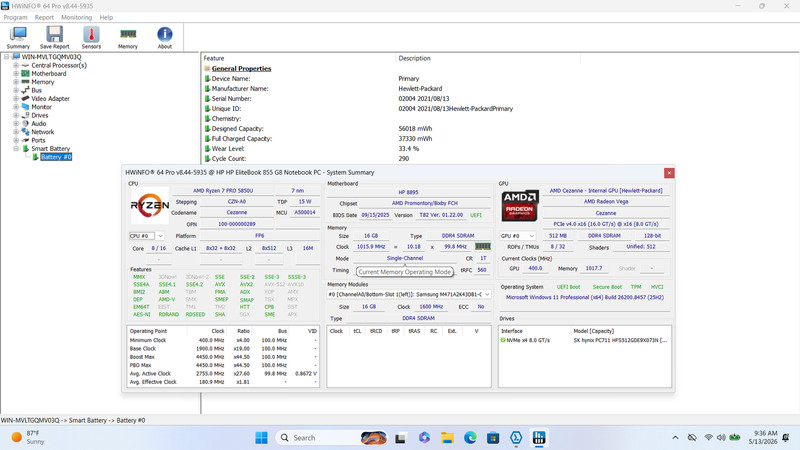Click the Network tree icon
The height and width of the screenshot is (450, 800).
(x=25, y=132)
